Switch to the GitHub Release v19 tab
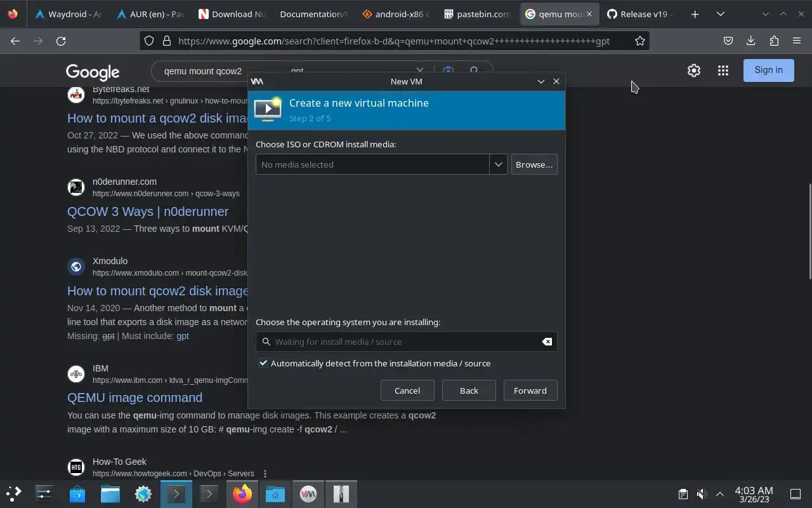Screen dimensions: 812x508 click(641, 14)
